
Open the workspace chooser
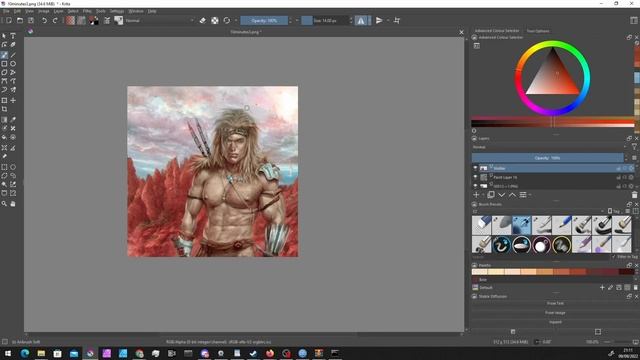634,20
